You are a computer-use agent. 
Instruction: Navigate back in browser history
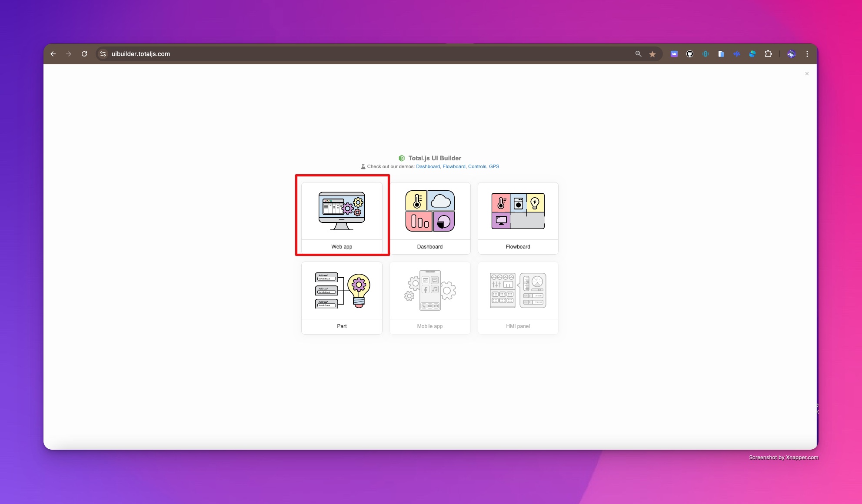tap(53, 54)
